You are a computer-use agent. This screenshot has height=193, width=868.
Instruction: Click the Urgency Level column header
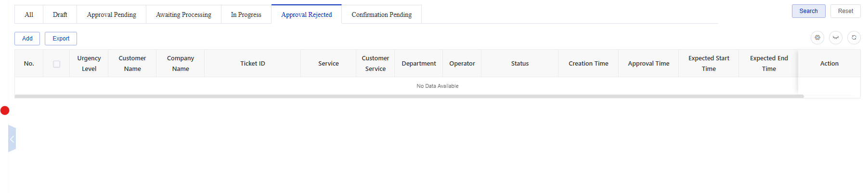(x=89, y=63)
